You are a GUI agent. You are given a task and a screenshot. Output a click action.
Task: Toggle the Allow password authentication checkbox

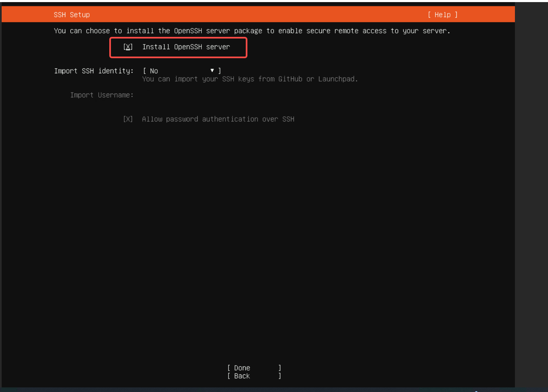(128, 119)
